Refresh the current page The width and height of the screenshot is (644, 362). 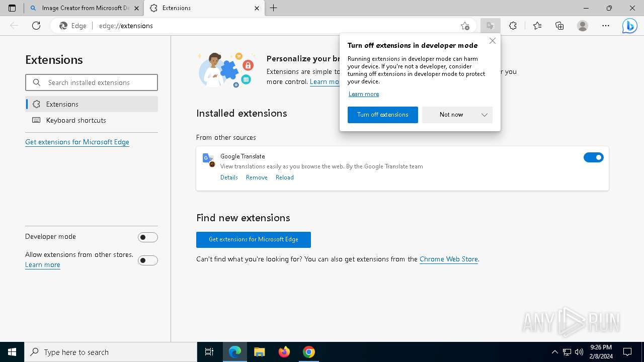point(36,26)
